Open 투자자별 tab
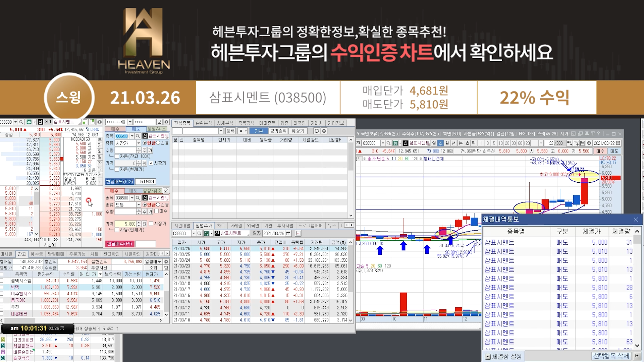Image resolution: width=644 pixels, height=362 pixels. coord(285,226)
